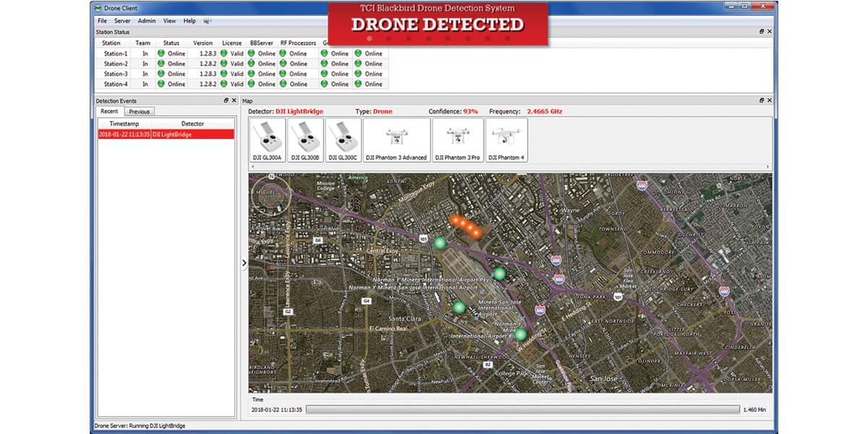Click the Station-4 row name
The image size is (868, 434).
pyautogui.click(x=116, y=84)
